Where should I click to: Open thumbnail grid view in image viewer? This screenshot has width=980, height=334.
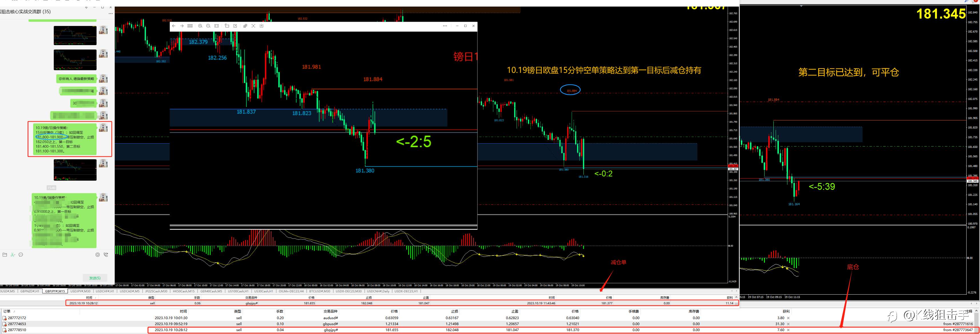[190, 26]
